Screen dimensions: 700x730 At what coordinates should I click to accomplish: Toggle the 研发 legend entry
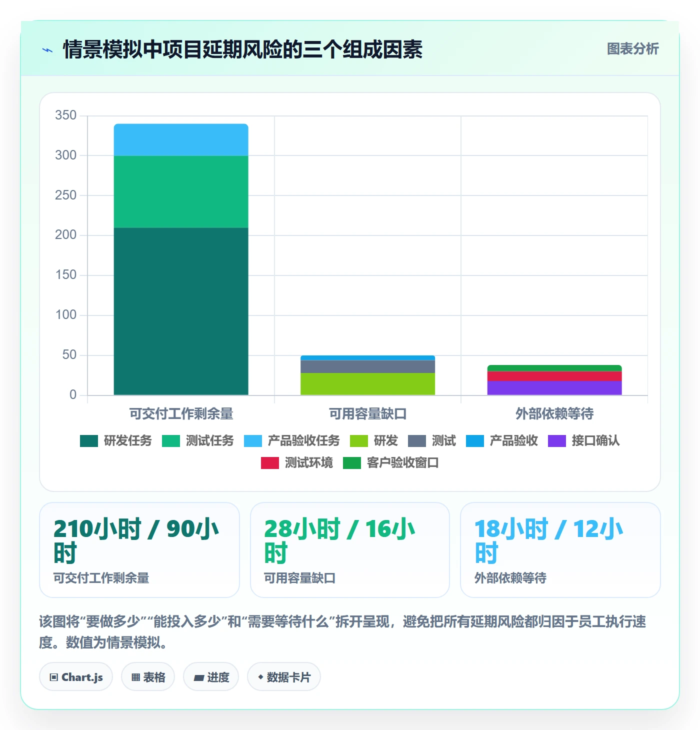click(x=374, y=440)
